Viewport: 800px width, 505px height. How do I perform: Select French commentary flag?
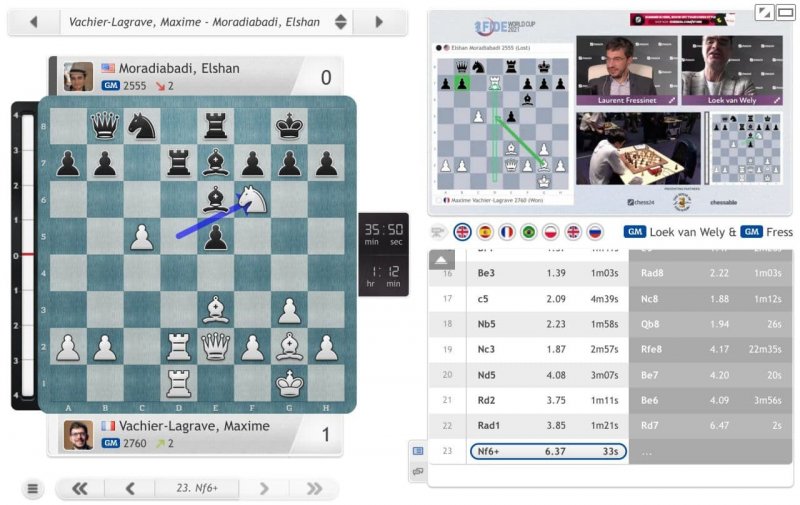click(x=506, y=231)
